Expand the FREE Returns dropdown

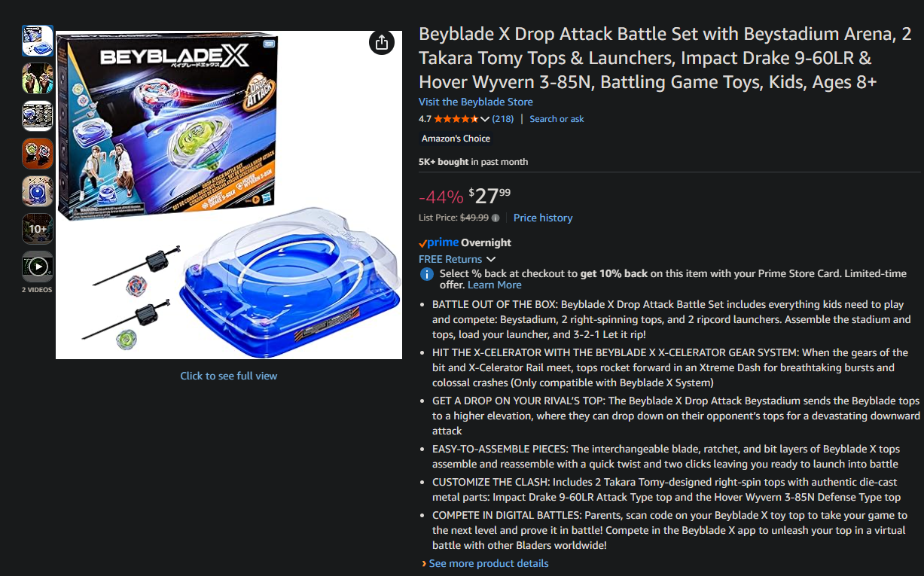coord(457,259)
